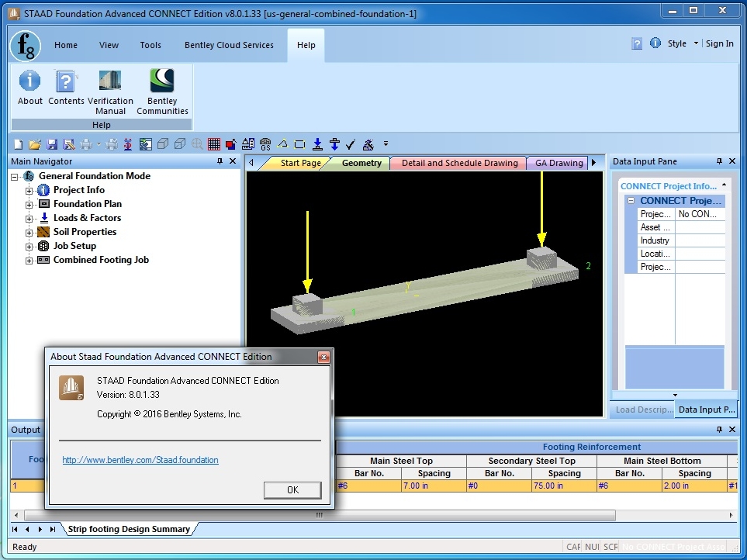Click the triangle shape toolbar icon
This screenshot has height=560, width=747.
point(282,143)
